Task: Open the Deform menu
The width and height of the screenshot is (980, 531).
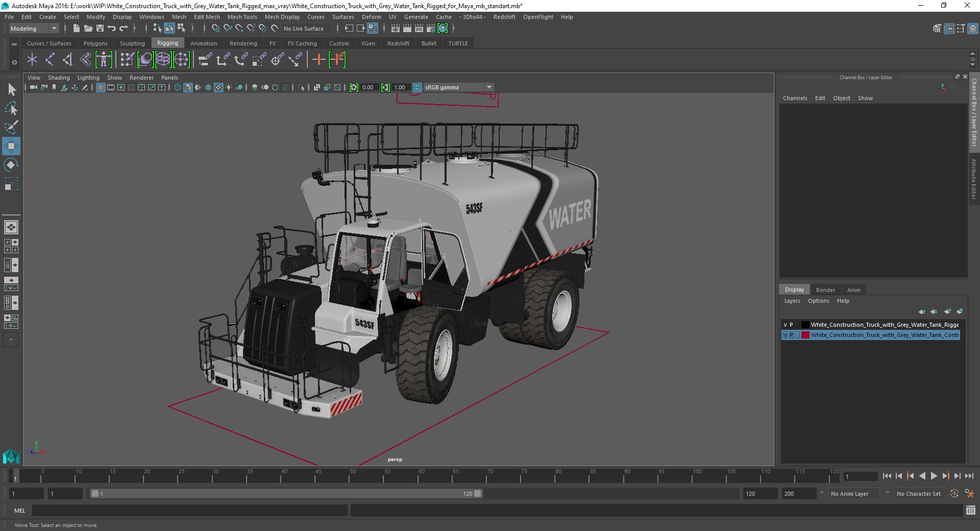Action: pos(371,17)
